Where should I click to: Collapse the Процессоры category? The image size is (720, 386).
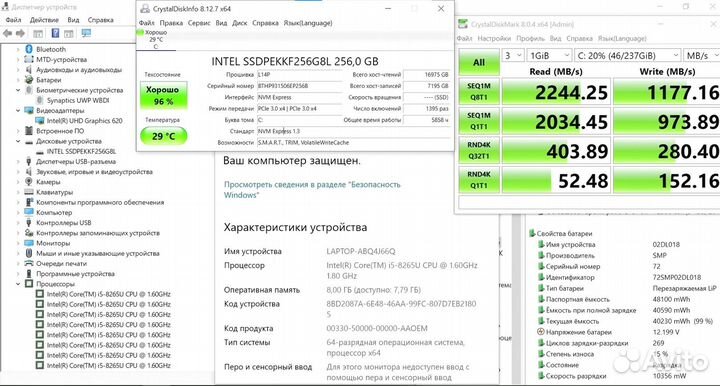pos(18,284)
